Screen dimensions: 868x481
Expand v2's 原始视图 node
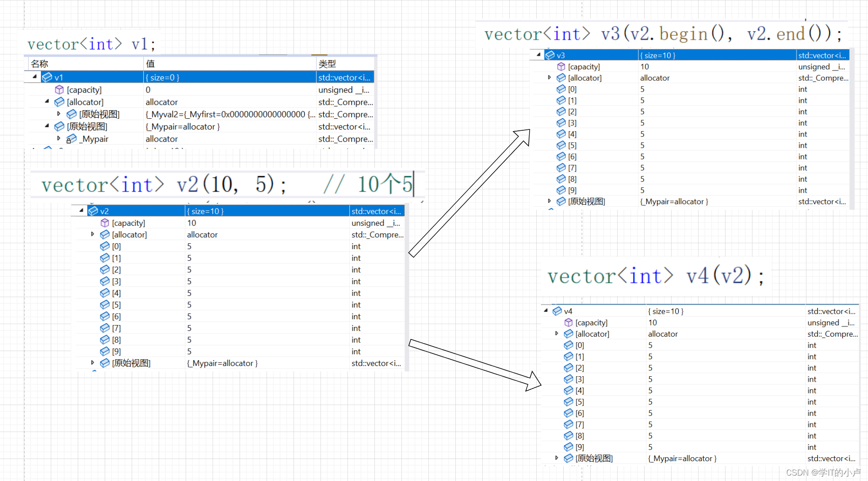[93, 363]
